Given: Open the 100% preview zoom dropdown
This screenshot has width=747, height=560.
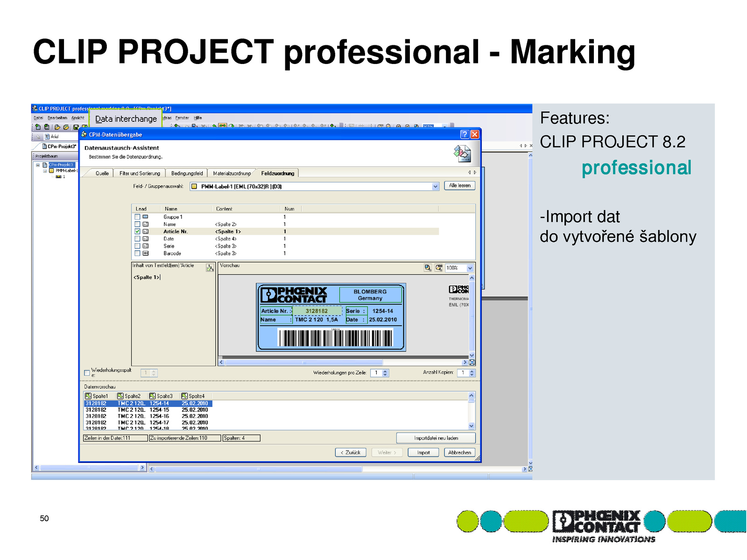Looking at the screenshot, I should [470, 268].
